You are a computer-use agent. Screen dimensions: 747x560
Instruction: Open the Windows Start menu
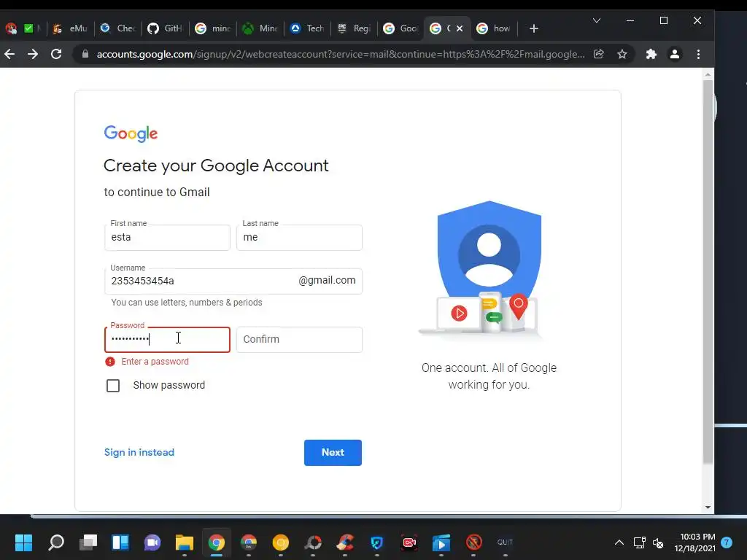pyautogui.click(x=23, y=542)
